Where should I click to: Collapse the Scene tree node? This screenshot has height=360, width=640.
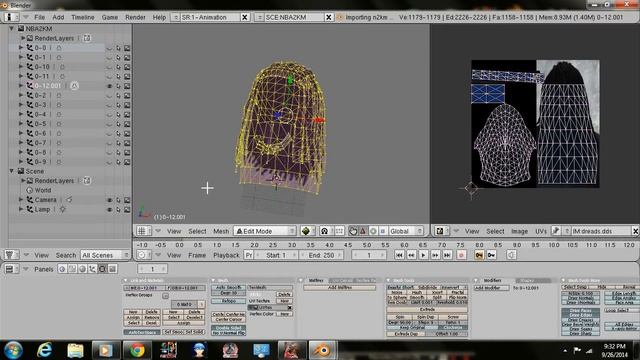coord(12,171)
